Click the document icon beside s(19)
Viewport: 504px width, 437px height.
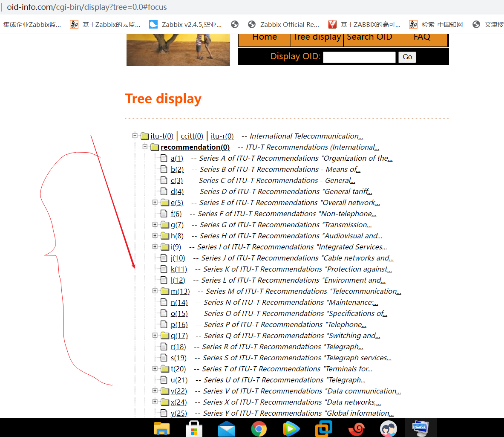[x=164, y=358]
